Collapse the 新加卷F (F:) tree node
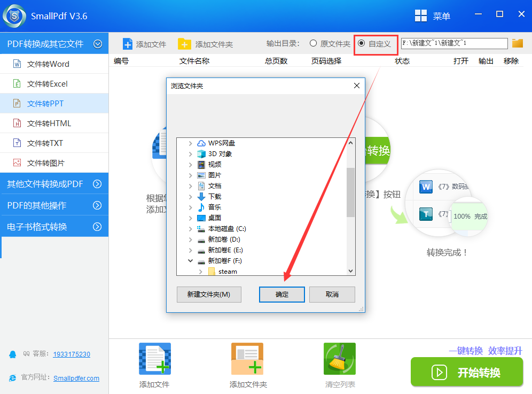The height and width of the screenshot is (394, 532). [x=190, y=261]
